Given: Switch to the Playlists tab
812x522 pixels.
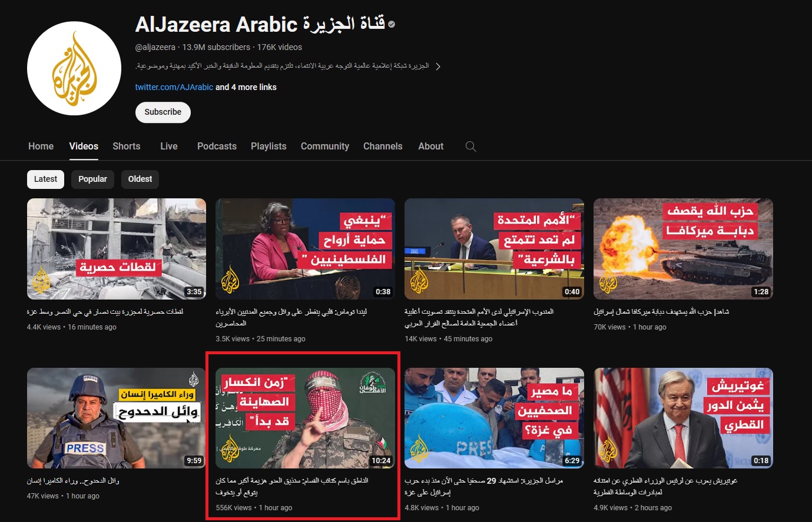Looking at the screenshot, I should [269, 147].
